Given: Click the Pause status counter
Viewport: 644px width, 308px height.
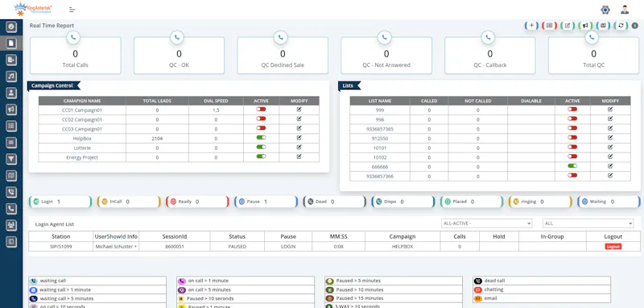Looking at the screenshot, I should 266,202.
